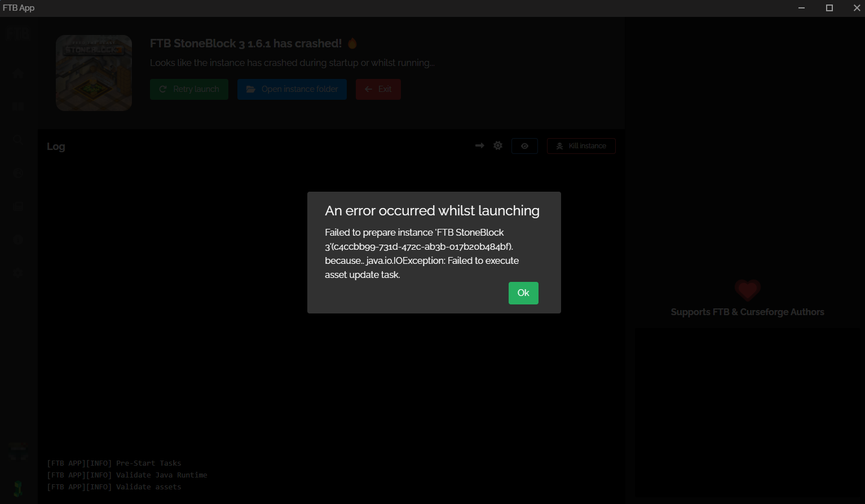Image resolution: width=865 pixels, height=504 pixels.
Task: Click the FTB StoneBlock 3 pack thumbnail
Action: (94, 72)
